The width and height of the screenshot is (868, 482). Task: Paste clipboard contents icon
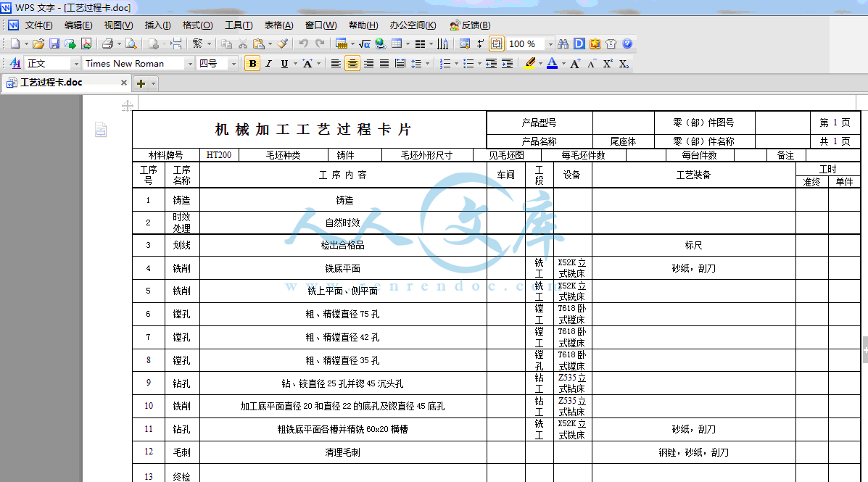click(259, 43)
